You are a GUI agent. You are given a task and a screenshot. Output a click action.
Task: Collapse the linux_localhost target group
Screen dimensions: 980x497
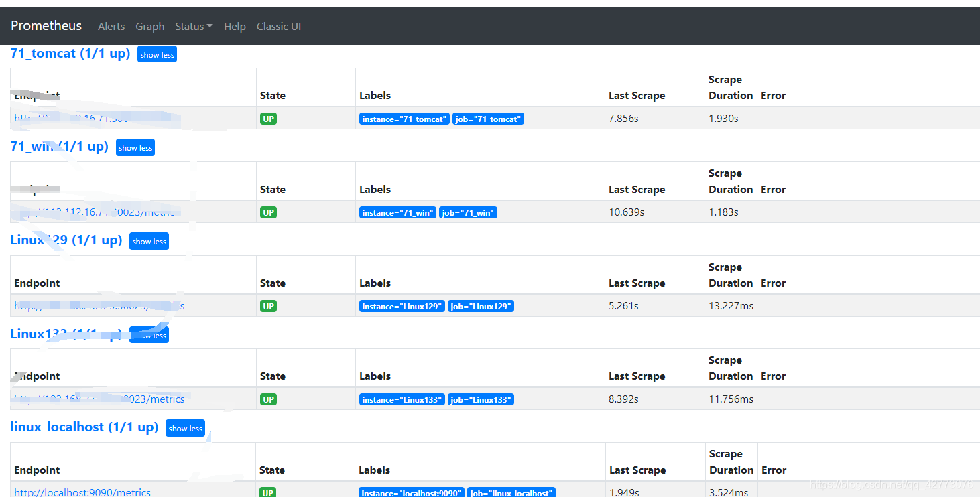185,429
